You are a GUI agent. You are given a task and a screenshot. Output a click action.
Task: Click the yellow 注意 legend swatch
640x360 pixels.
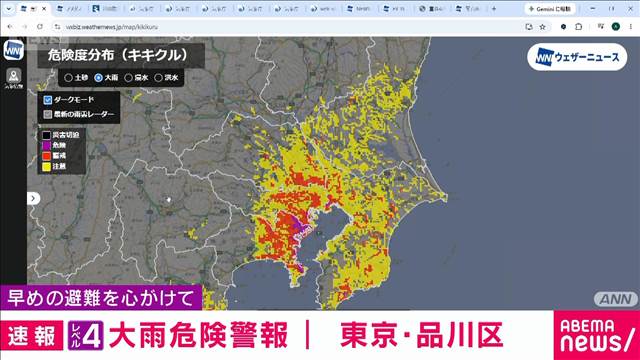pyautogui.click(x=47, y=167)
